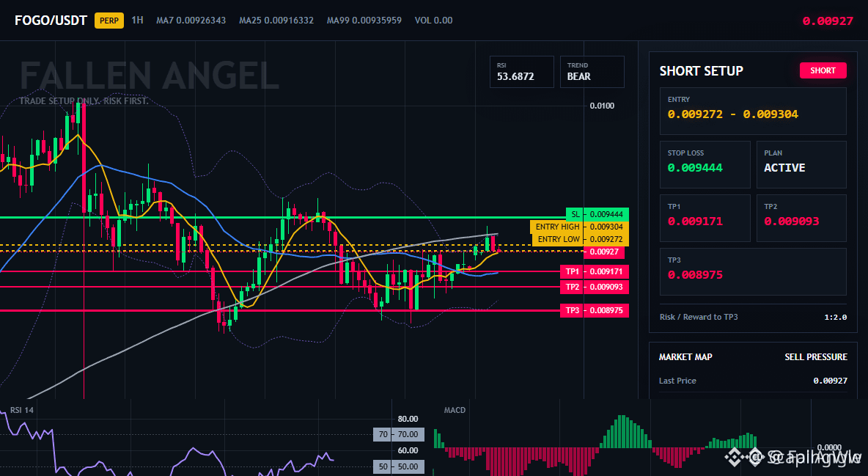Click the MARKET MAP heading
The height and width of the screenshot is (476, 868).
(x=685, y=357)
